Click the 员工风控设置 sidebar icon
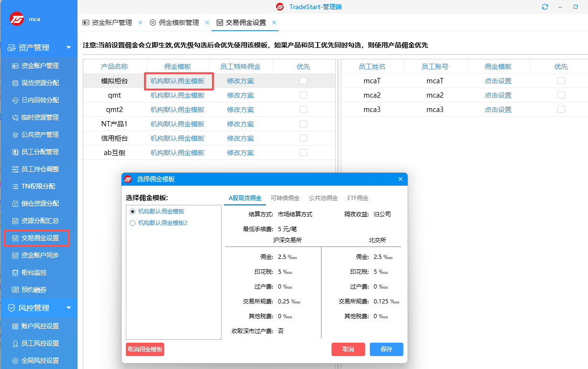The width and height of the screenshot is (588, 369). pos(15,343)
